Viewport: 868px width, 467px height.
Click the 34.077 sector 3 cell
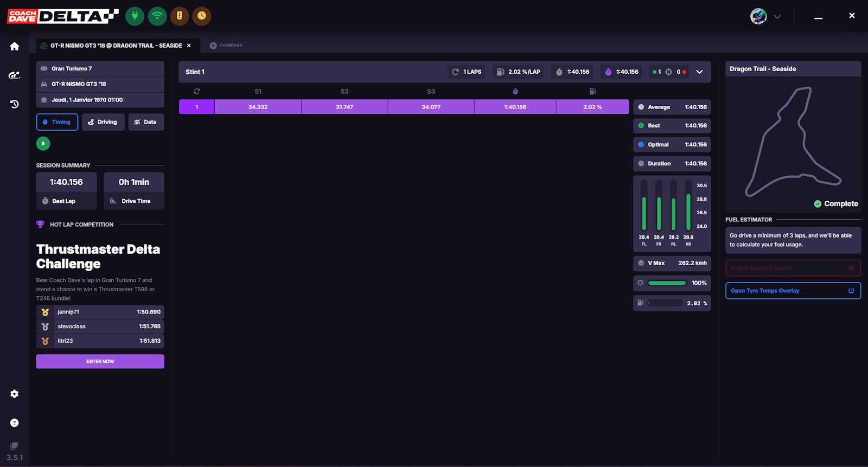point(431,107)
